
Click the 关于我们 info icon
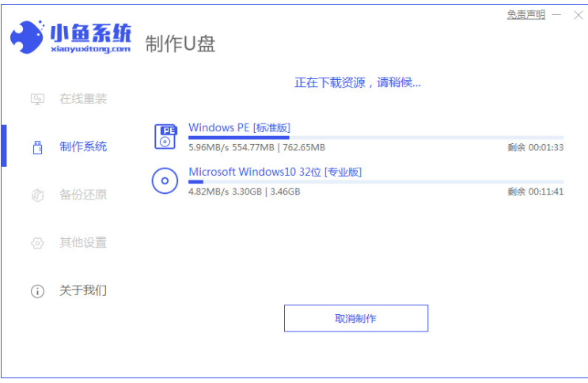point(37,291)
